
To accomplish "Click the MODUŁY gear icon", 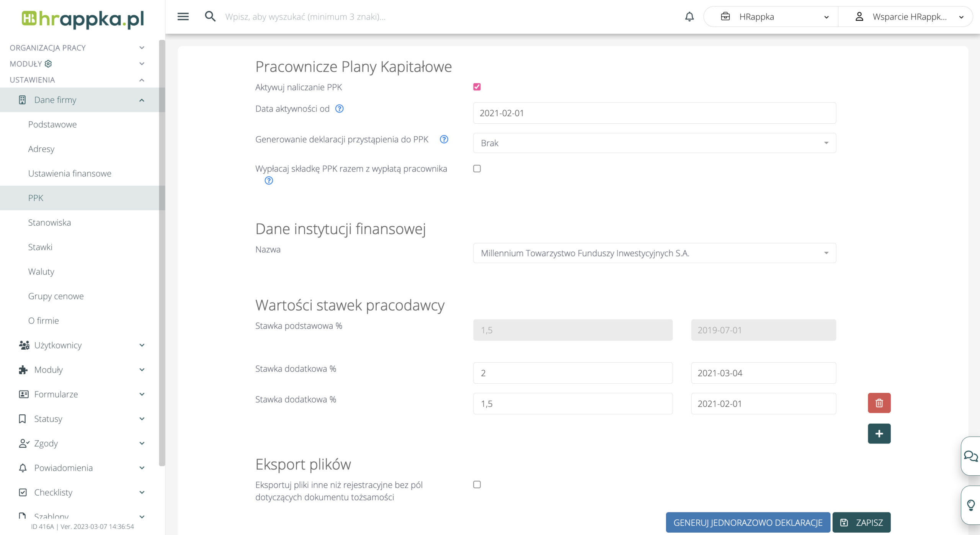I will (x=48, y=64).
